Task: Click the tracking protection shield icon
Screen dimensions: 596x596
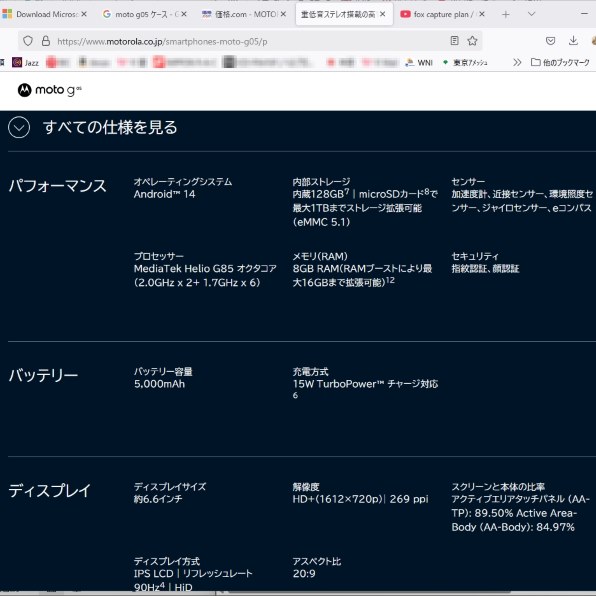Action: click(x=28, y=41)
